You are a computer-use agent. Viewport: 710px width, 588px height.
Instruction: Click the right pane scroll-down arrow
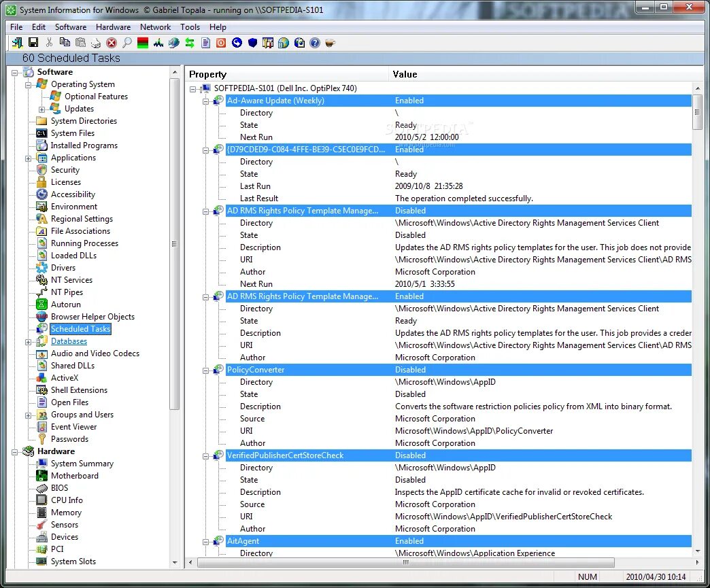pos(697,551)
